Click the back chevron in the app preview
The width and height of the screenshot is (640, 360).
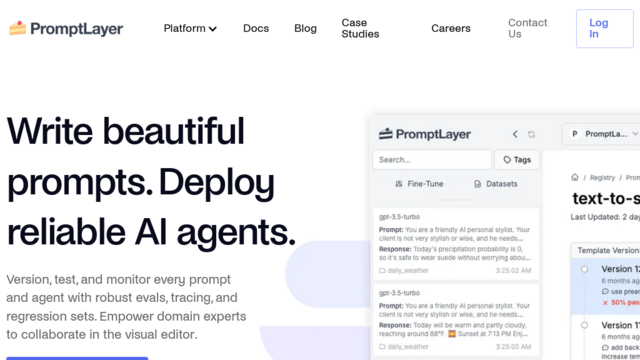click(515, 134)
